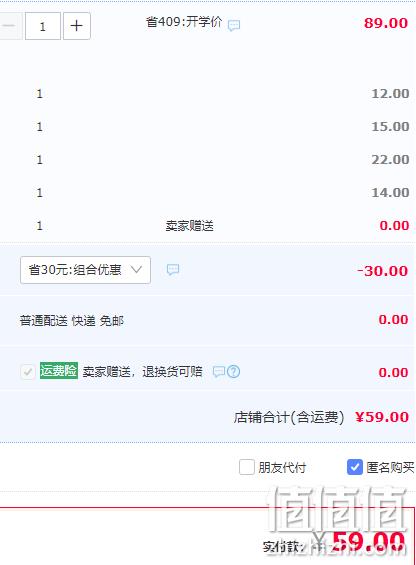This screenshot has height=565, width=416.
Task: Click the chevron arrow in 组合优惠 selector
Action: [136, 269]
